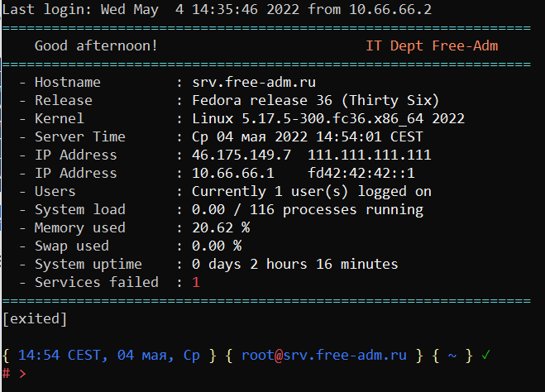Click the Swap used 0.00 % value
545x392 pixels.
pyautogui.click(x=216, y=246)
